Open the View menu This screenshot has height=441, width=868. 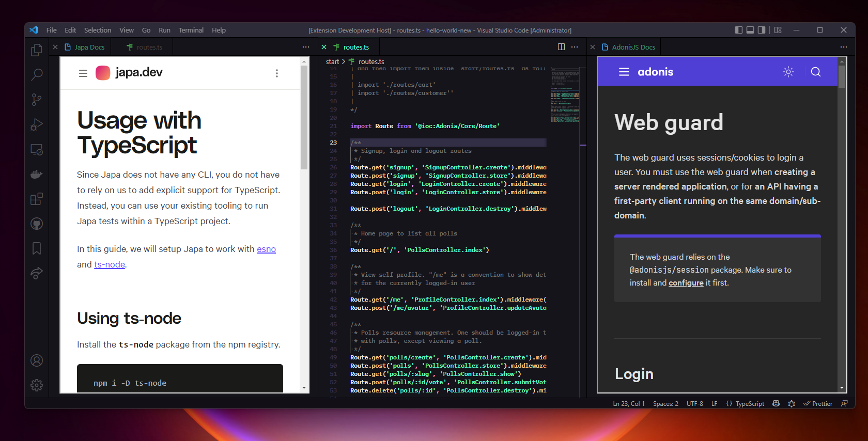(127, 30)
